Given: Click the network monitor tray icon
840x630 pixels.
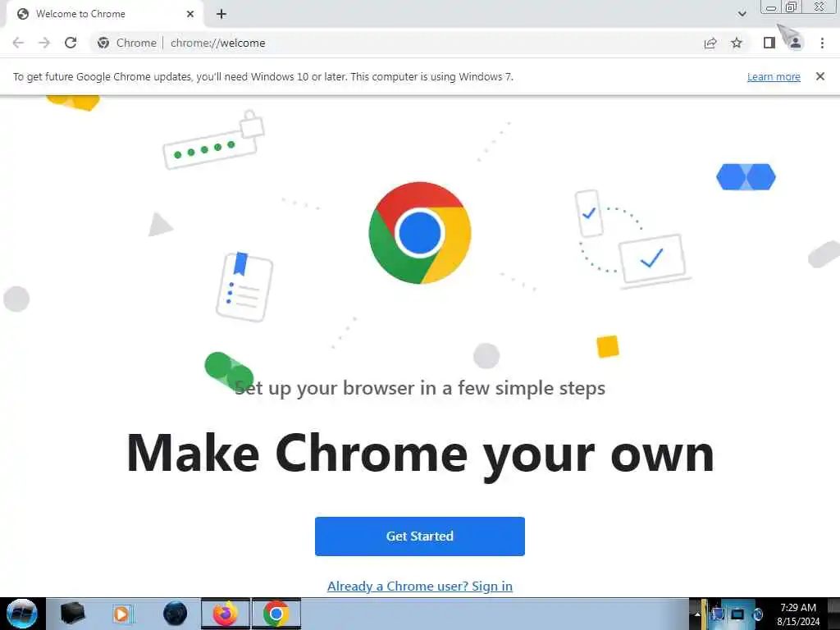Looking at the screenshot, I should tap(737, 614).
